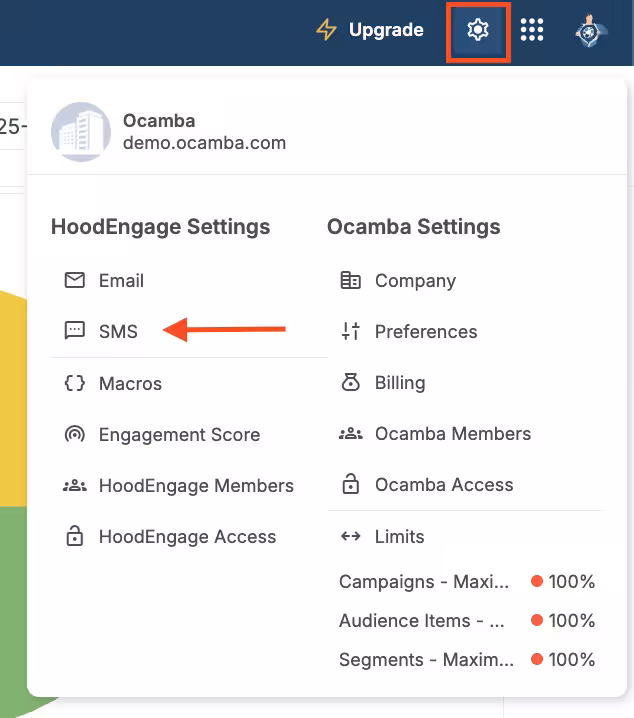Open the Limits section

(399, 537)
